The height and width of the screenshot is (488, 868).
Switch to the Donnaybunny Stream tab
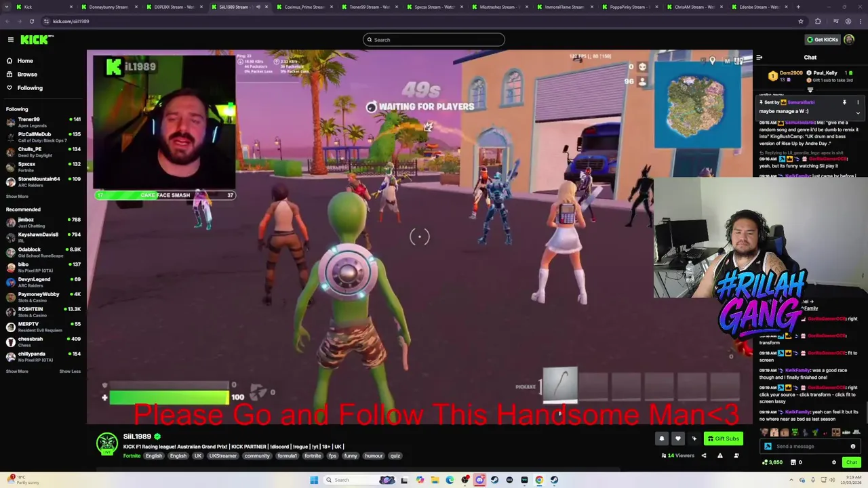pyautogui.click(x=108, y=7)
